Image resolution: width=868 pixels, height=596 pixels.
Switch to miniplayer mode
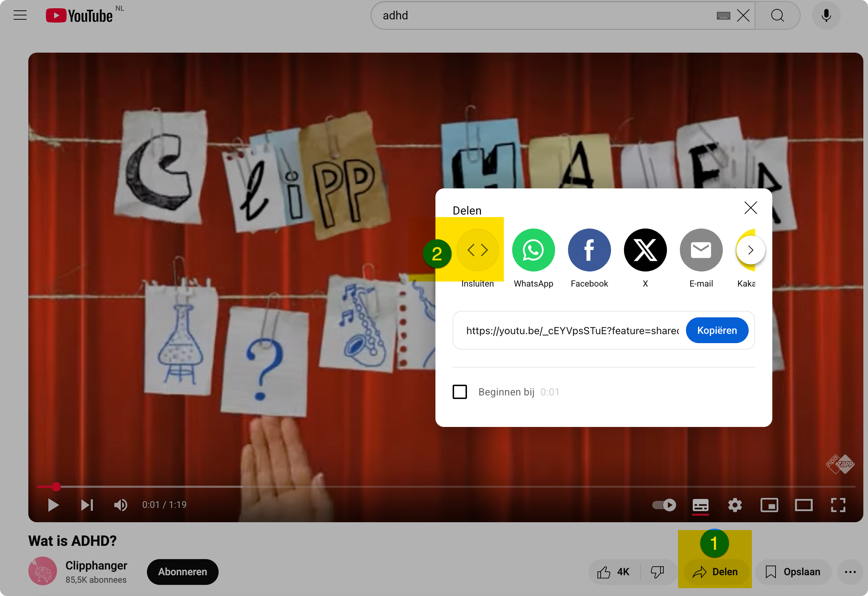[x=769, y=505]
